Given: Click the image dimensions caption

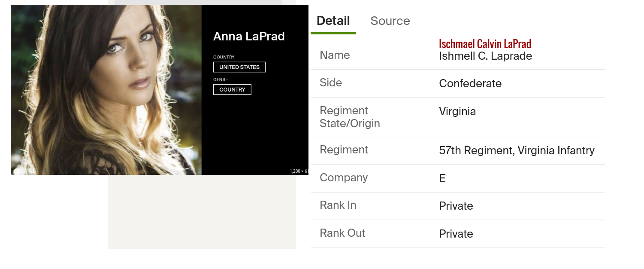Looking at the screenshot, I should click(299, 171).
